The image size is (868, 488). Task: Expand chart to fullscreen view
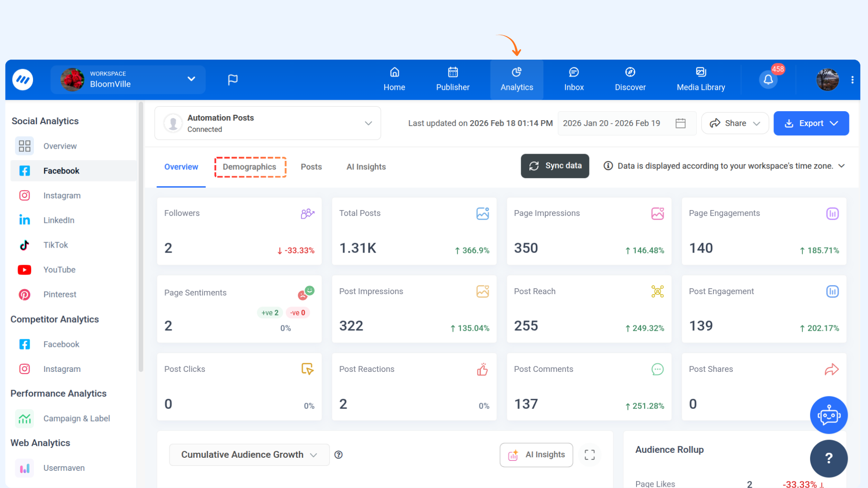click(x=590, y=455)
